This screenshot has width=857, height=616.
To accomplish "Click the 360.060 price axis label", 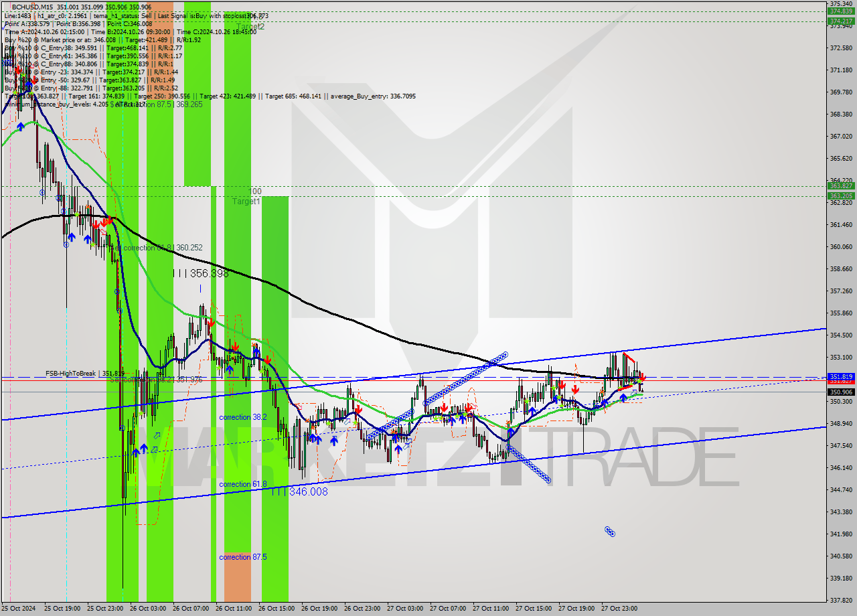I will 841,246.
